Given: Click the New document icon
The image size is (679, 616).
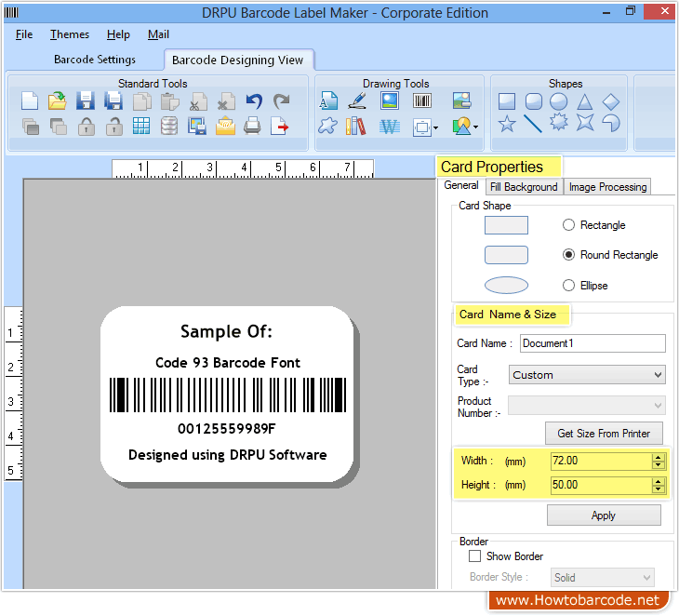Looking at the screenshot, I should click(30, 100).
